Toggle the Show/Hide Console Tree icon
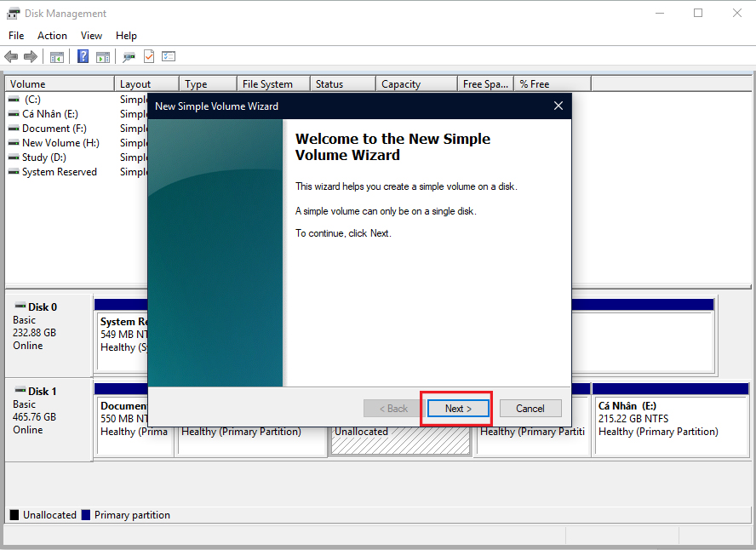The width and height of the screenshot is (756, 550). coord(57,57)
